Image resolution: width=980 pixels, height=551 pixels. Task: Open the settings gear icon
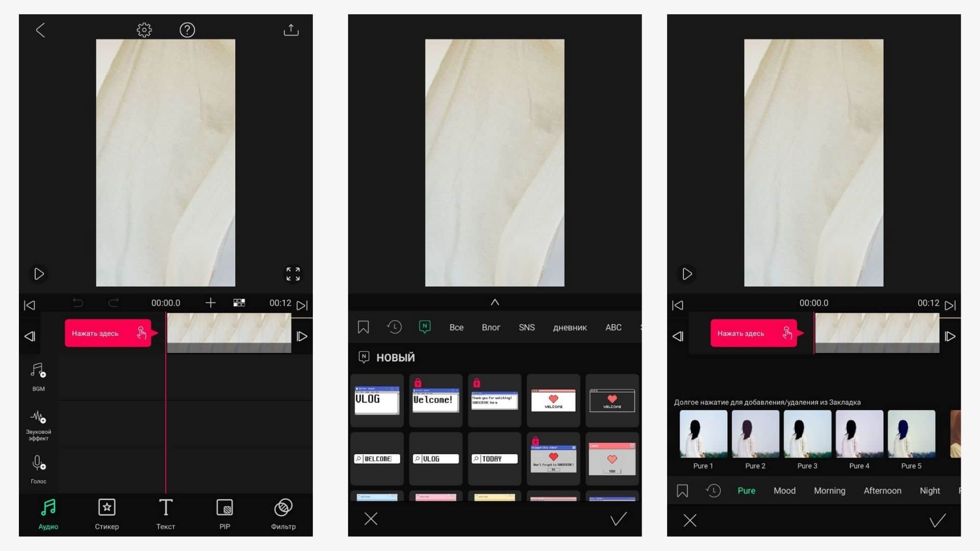144,30
